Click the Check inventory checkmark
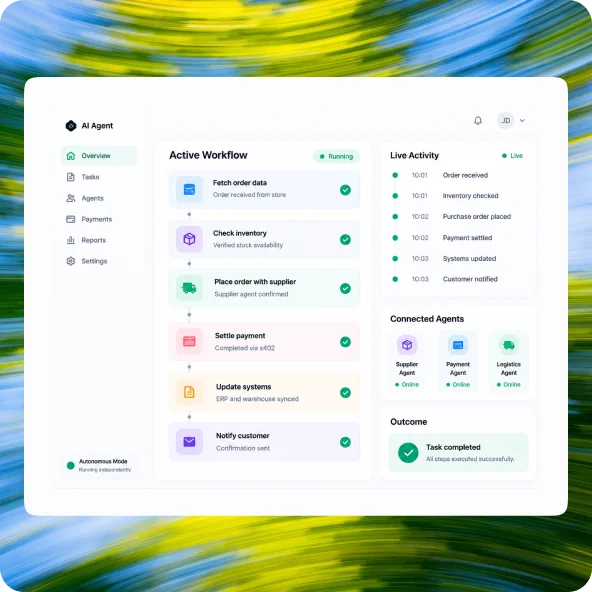The image size is (592, 592). (x=345, y=239)
